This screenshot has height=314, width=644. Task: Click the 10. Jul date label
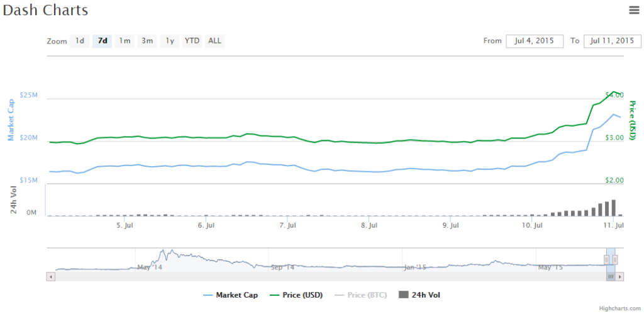pos(532,225)
